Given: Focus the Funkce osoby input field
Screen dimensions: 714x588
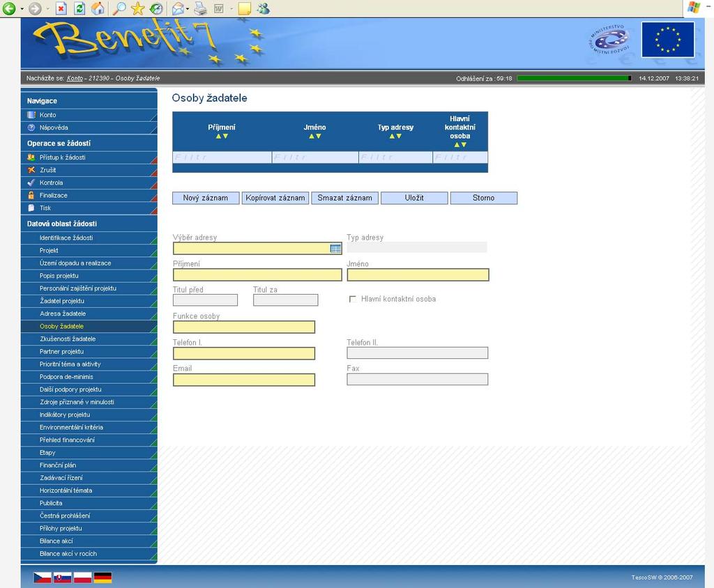Looking at the screenshot, I should point(244,327).
